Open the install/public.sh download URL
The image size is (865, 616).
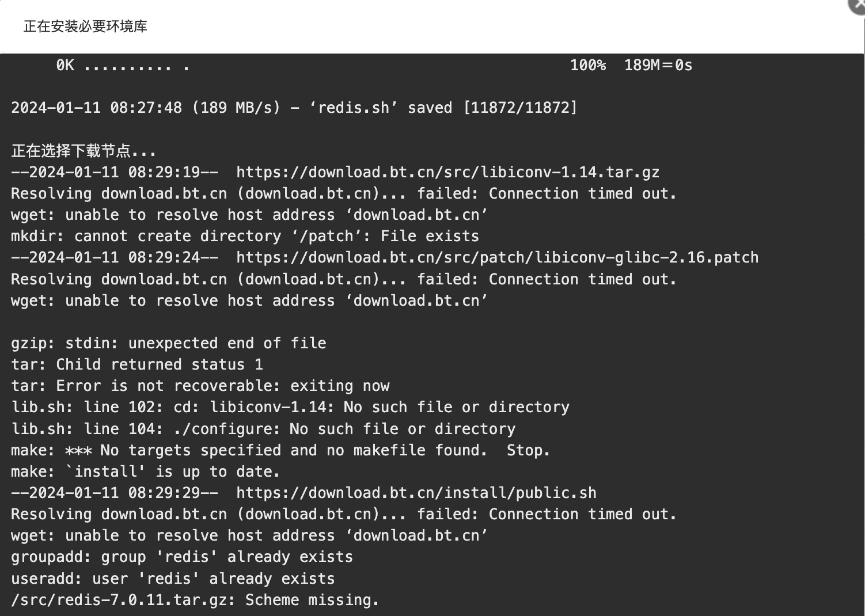point(416,493)
